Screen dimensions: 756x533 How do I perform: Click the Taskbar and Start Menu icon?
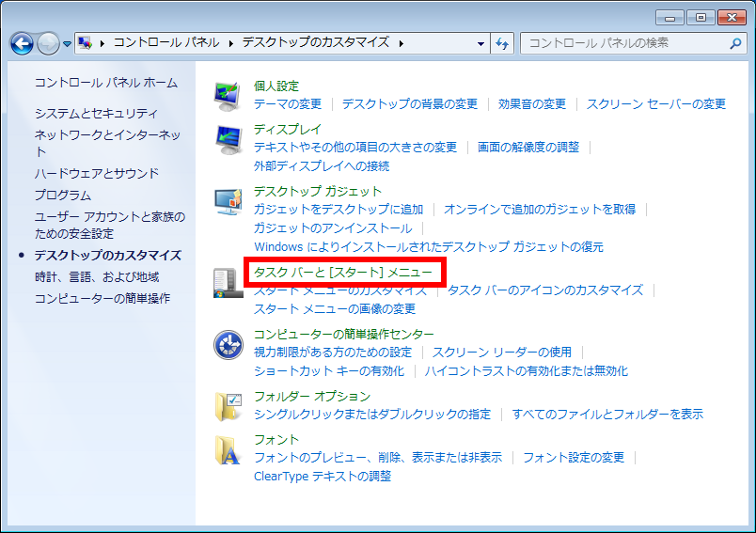click(228, 282)
